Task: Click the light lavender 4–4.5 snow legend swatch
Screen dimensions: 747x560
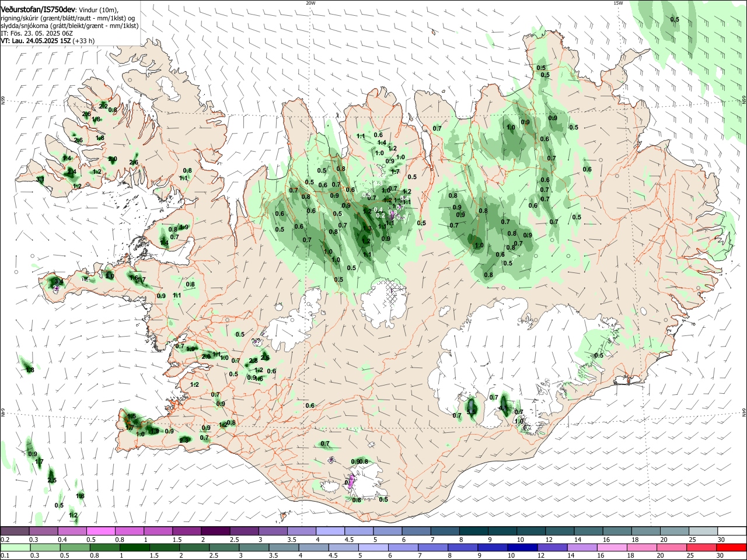Action: [331, 531]
